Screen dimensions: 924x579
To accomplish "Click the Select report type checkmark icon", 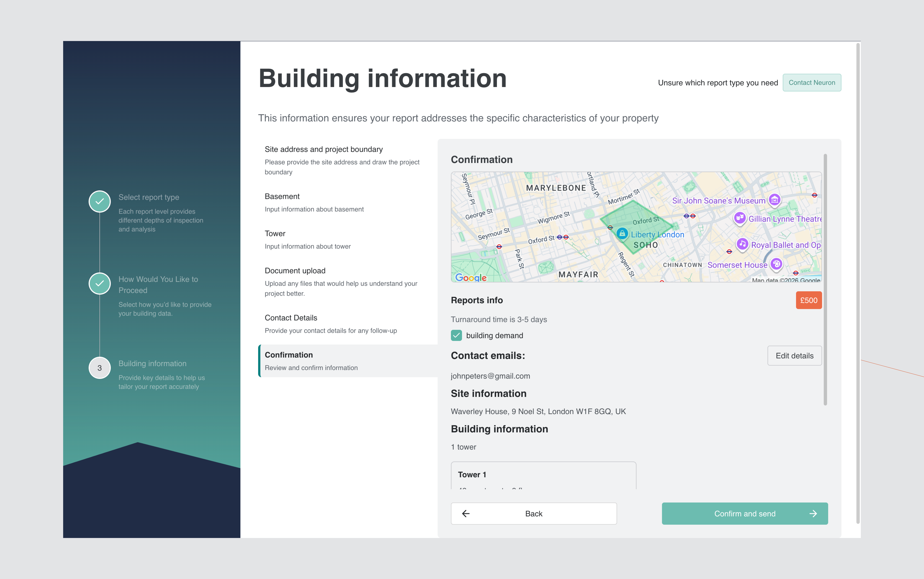I will click(99, 201).
